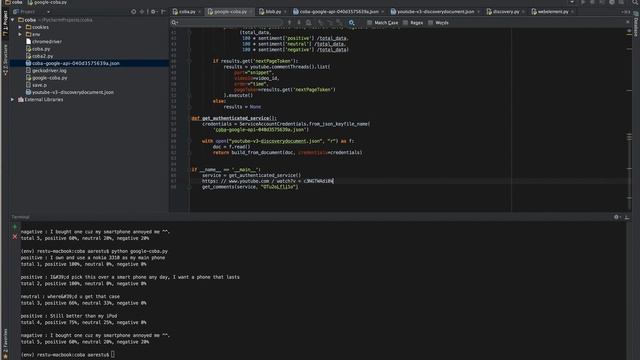Select coba2.py in project tree
Image resolution: width=640 pixels, height=360 pixels.
coord(39,56)
